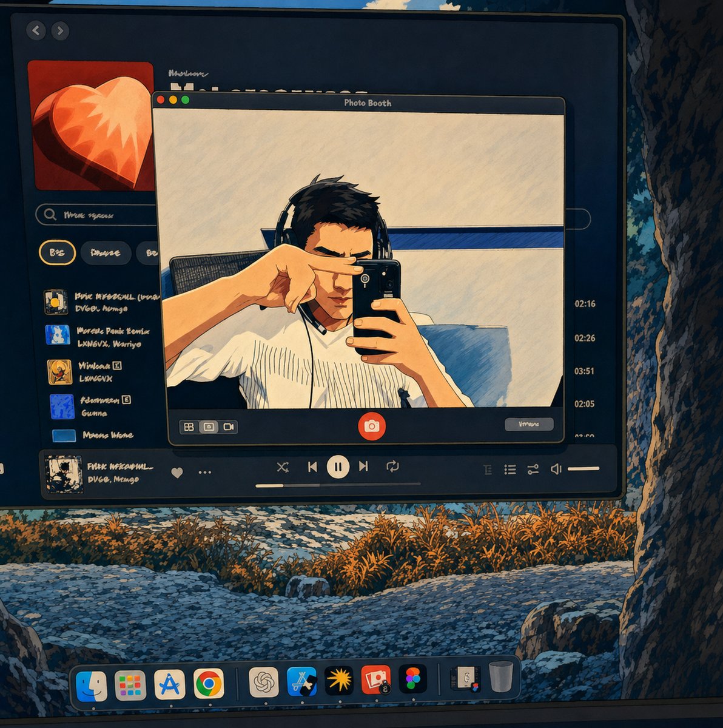This screenshot has width=723, height=728.
Task: Select the single still photo mode
Action: (209, 427)
